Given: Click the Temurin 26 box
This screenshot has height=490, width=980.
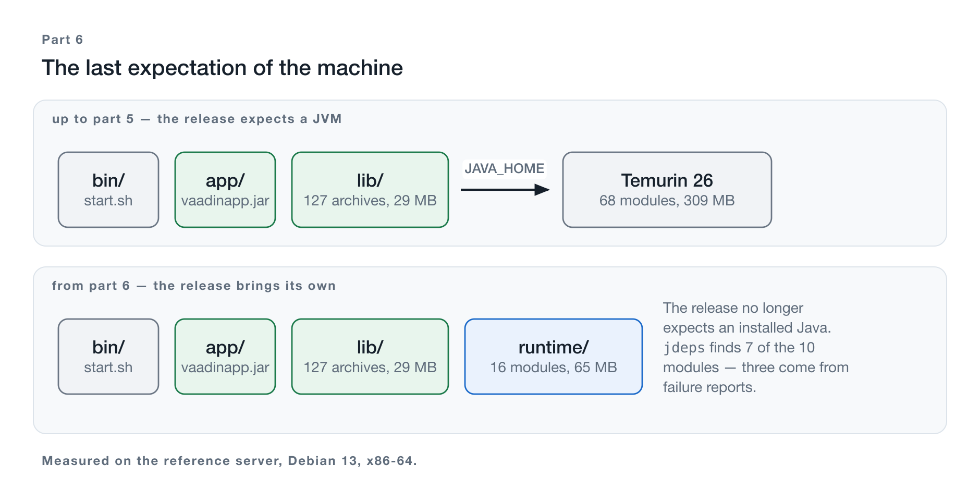Looking at the screenshot, I should click(x=667, y=190).
